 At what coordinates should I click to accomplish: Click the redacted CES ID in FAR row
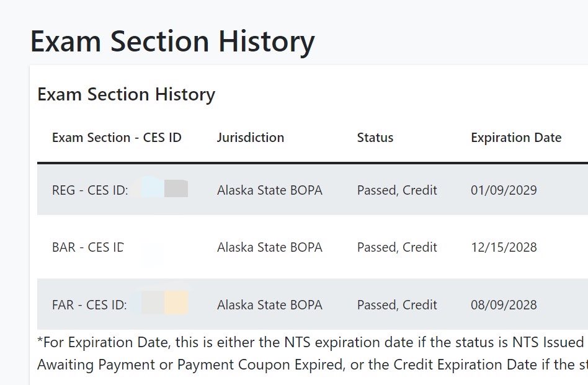tap(160, 302)
